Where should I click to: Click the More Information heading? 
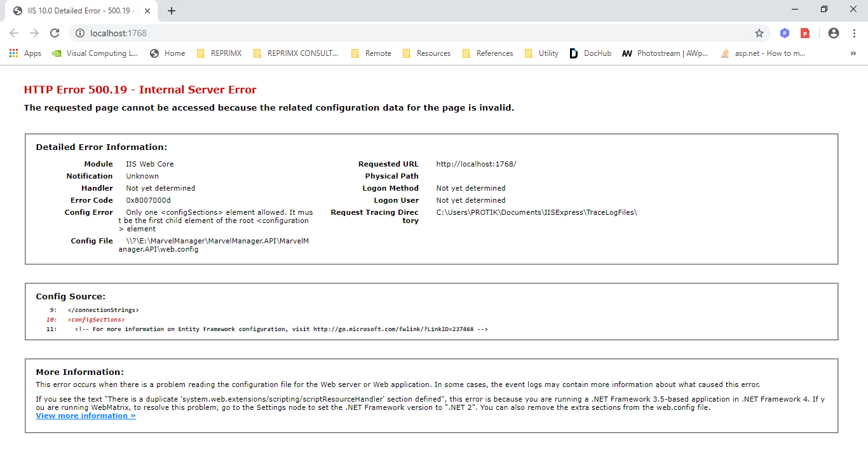(x=79, y=372)
